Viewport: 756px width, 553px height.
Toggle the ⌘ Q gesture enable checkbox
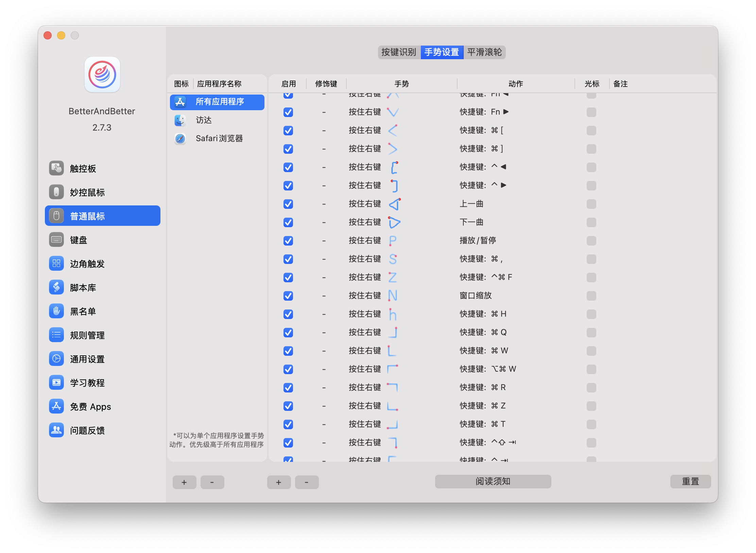288,333
